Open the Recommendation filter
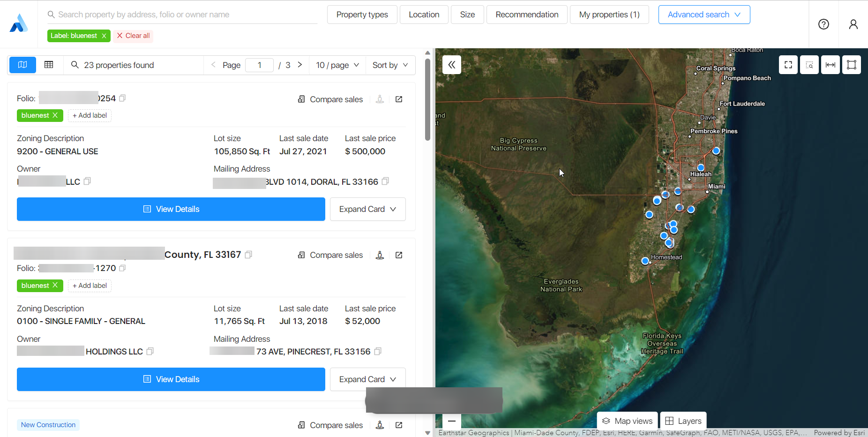 point(527,15)
